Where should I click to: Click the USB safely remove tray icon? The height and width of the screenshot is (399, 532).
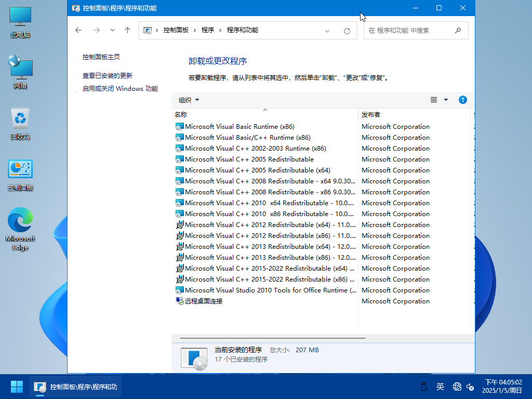tap(424, 387)
